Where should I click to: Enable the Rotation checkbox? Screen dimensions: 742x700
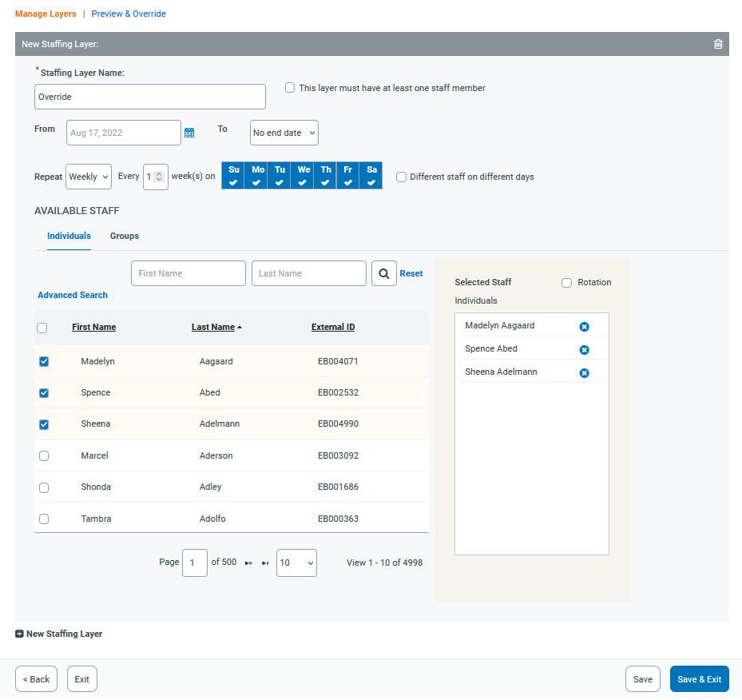567,283
